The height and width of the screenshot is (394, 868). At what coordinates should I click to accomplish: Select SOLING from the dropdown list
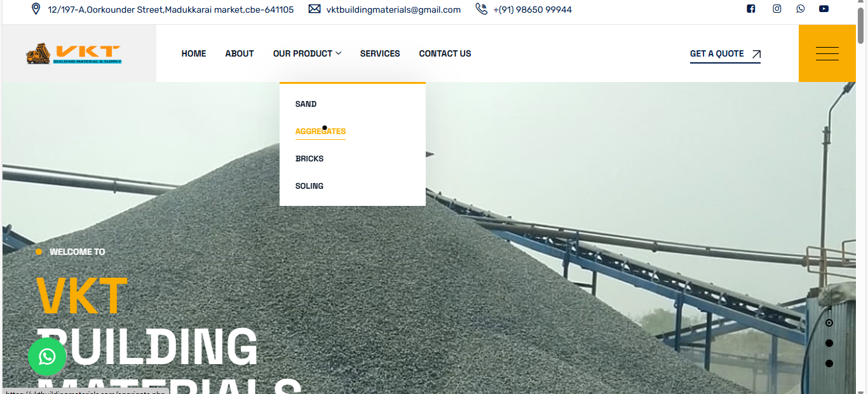pos(309,186)
